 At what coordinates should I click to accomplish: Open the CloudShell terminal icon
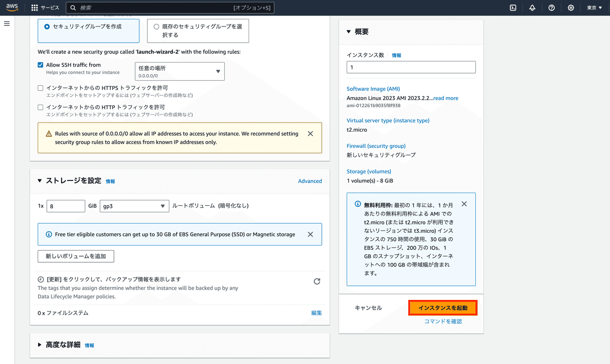(x=514, y=8)
